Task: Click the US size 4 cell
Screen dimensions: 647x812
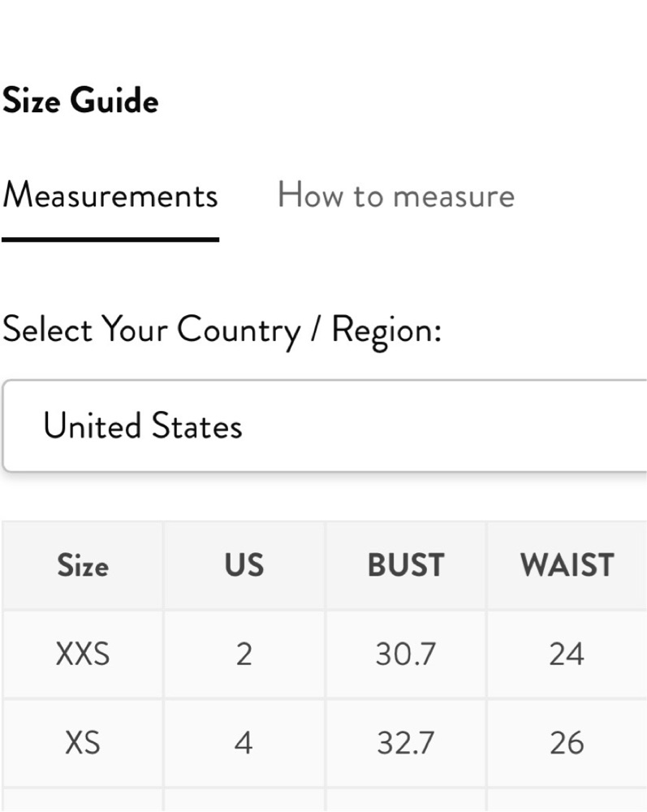Action: point(244,743)
